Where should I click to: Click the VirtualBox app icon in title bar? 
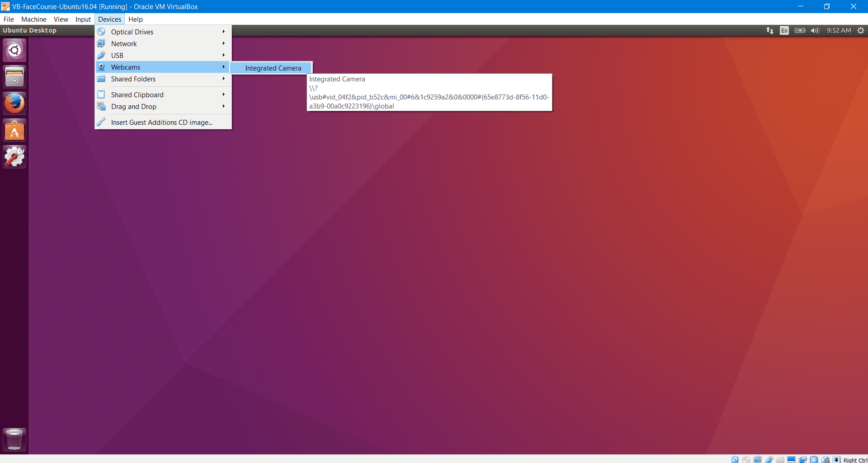pos(5,6)
